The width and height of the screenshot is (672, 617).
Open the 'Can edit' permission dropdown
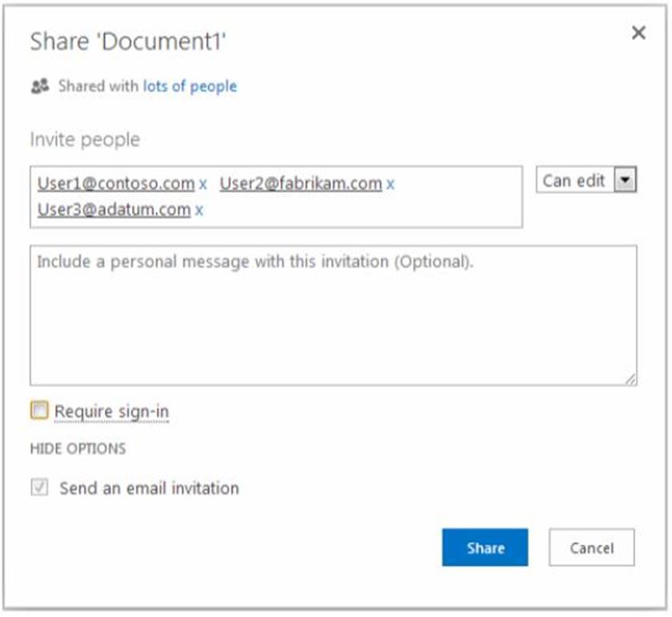coord(574,181)
